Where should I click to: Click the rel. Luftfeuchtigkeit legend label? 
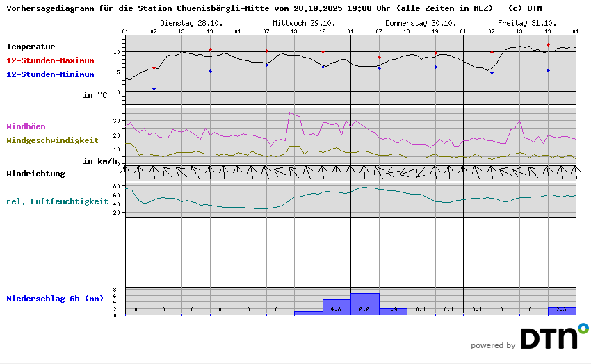click(x=57, y=201)
